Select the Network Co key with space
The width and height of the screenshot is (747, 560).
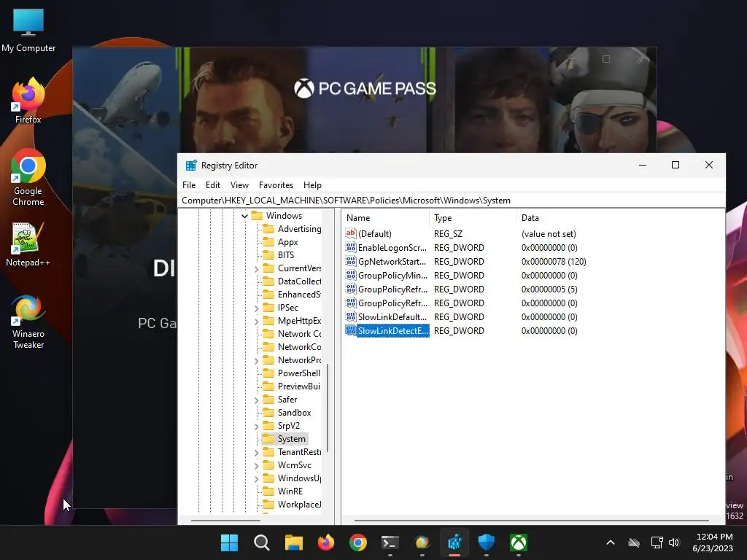(292, 334)
